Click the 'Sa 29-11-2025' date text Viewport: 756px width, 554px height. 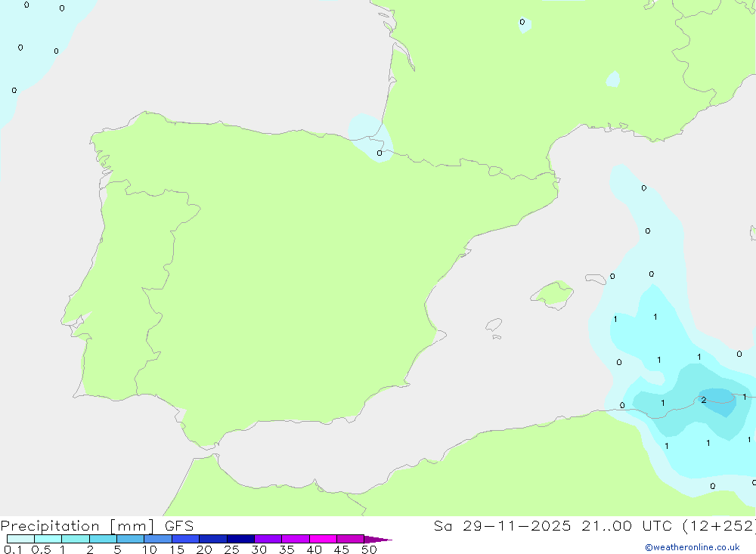click(503, 526)
